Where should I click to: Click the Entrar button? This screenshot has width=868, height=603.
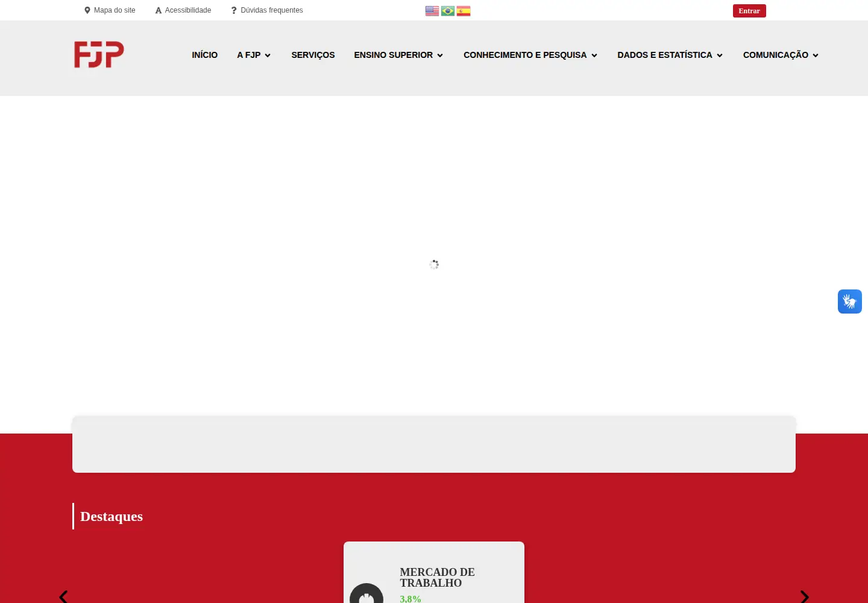pos(749,11)
